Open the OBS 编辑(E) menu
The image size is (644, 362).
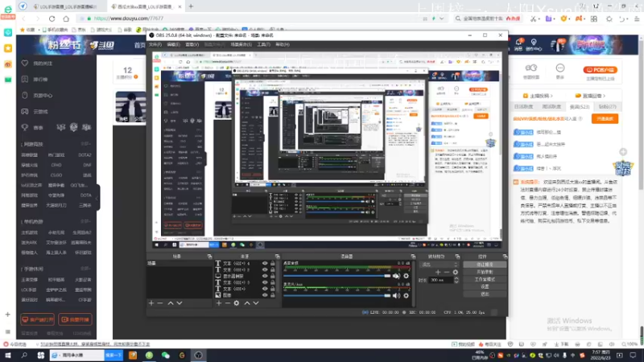click(x=173, y=44)
